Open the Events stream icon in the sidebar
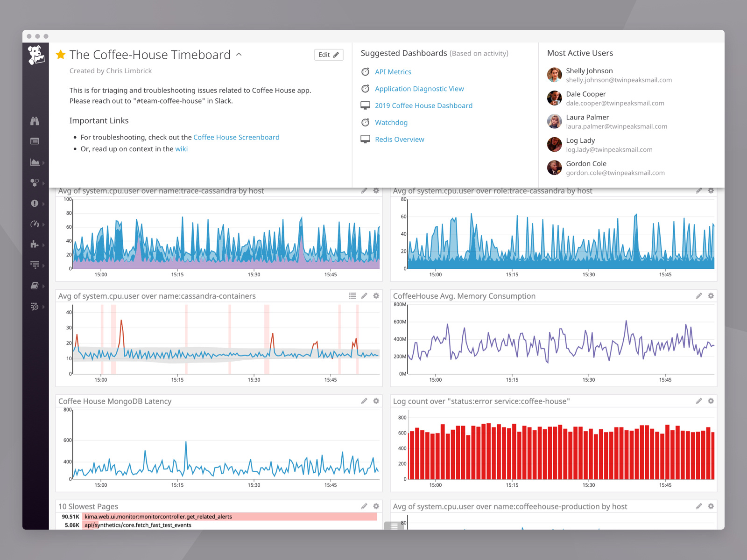747x560 pixels. pyautogui.click(x=35, y=141)
